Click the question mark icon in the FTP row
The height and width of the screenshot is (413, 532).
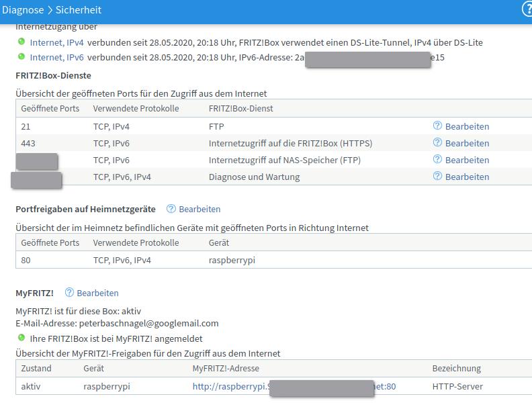pos(437,126)
